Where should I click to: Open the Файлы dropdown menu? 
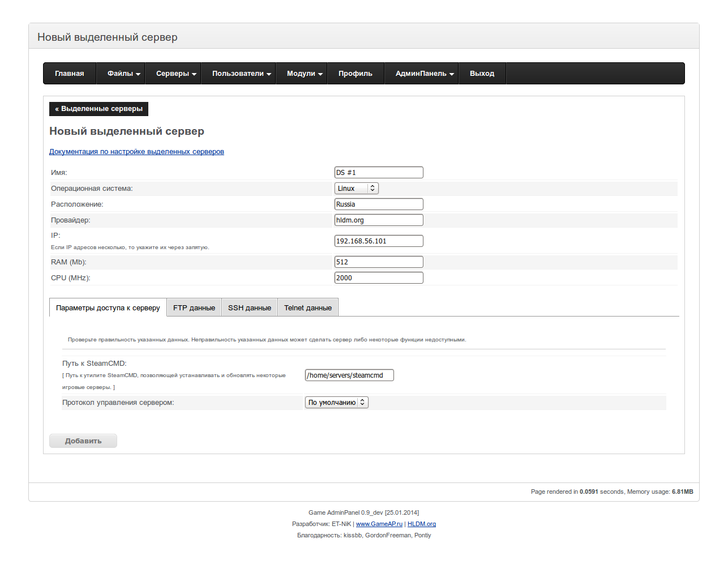click(123, 74)
